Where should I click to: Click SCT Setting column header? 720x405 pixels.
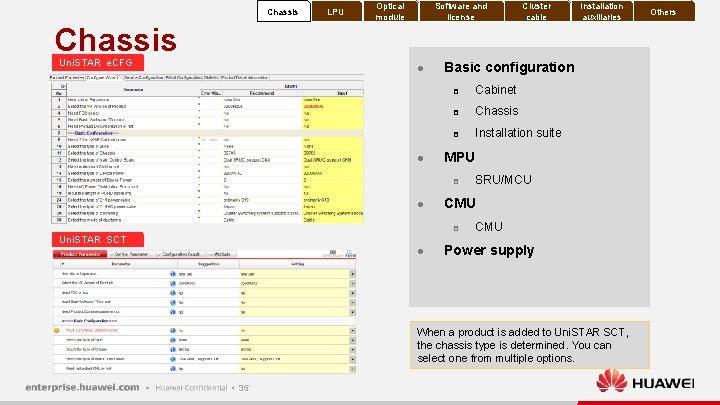pyautogui.click(x=297, y=264)
